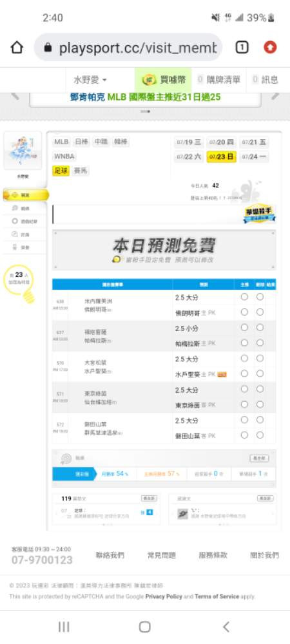
Task: Tap 看全部 button in right message panel
Action: (265, 498)
